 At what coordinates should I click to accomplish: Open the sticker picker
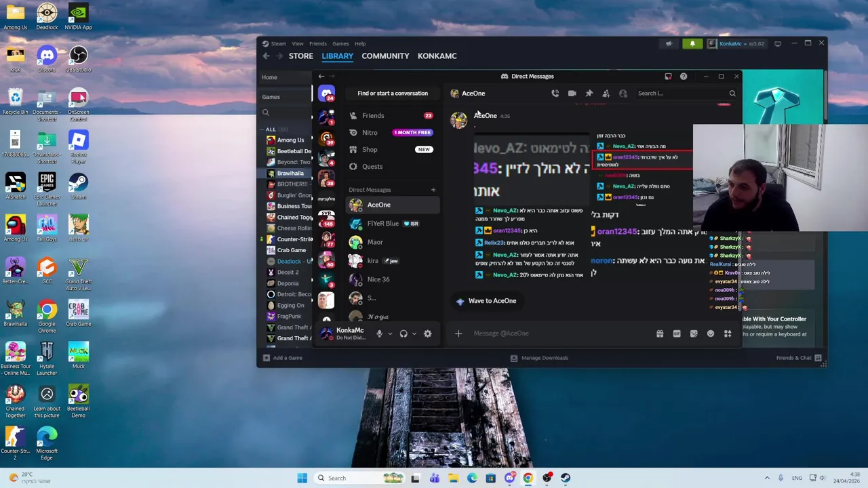694,333
